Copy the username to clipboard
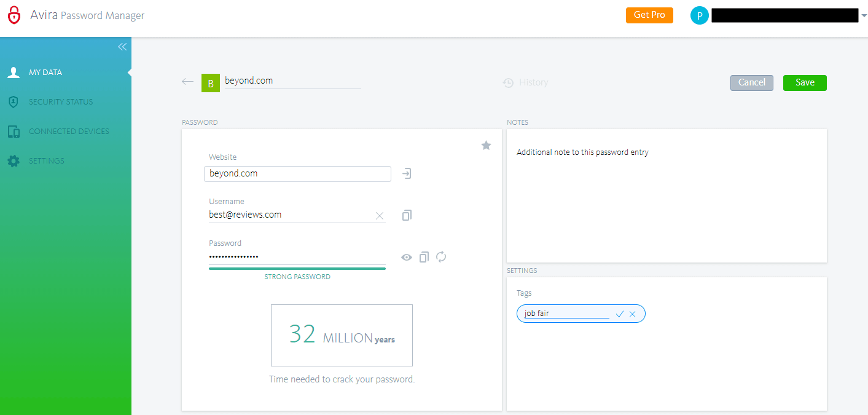Image resolution: width=868 pixels, height=415 pixels. coord(407,215)
